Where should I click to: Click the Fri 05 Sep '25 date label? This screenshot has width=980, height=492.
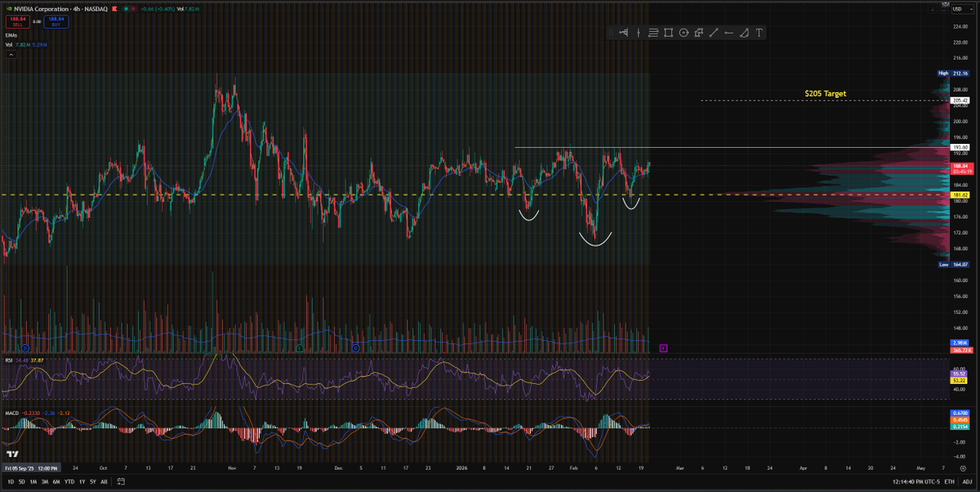coord(30,468)
